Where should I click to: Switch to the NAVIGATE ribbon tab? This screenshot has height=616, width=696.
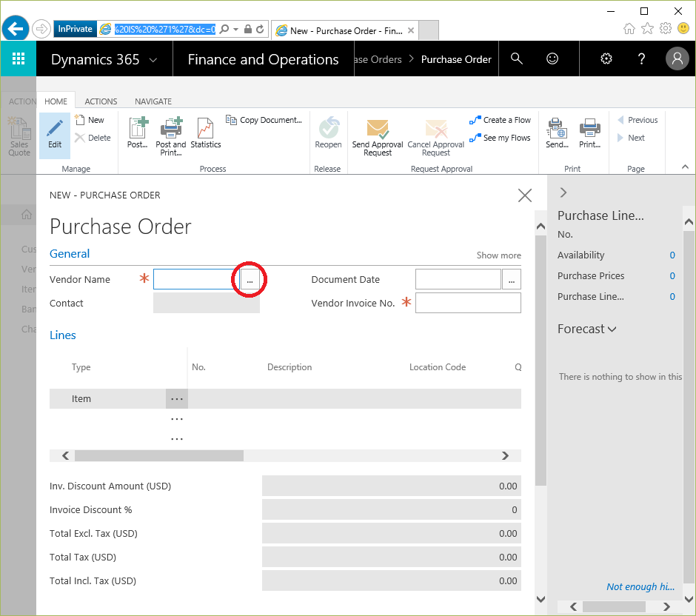tap(153, 101)
